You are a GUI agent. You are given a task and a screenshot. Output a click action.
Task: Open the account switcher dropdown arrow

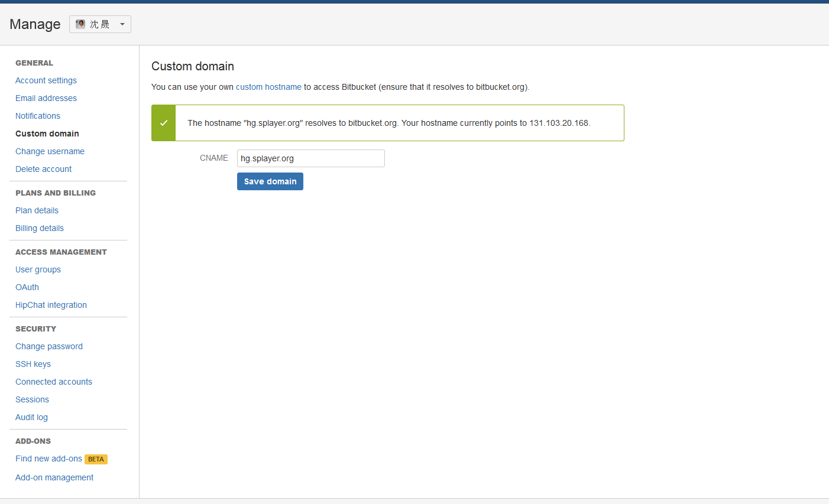coord(122,24)
